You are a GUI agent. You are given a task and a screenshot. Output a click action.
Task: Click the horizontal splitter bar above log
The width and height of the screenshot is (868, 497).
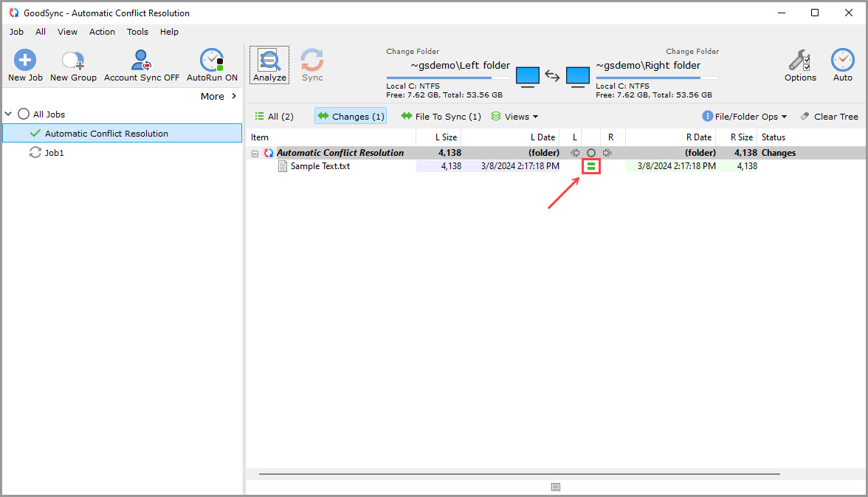click(x=520, y=474)
